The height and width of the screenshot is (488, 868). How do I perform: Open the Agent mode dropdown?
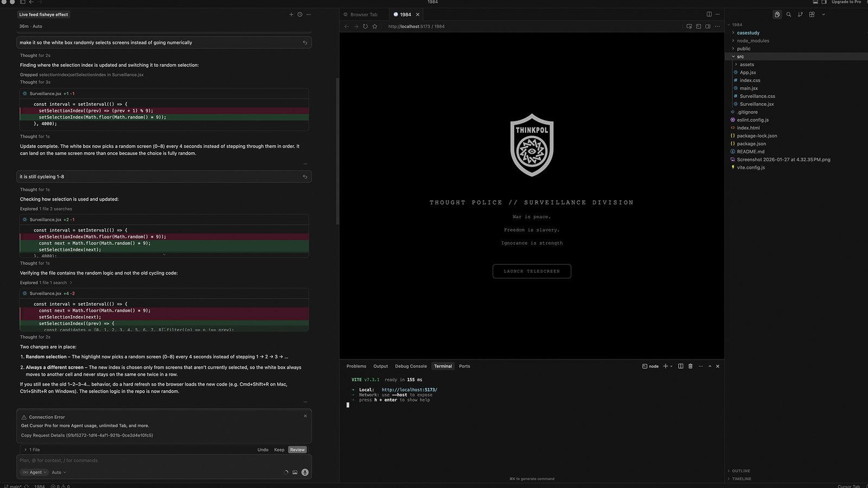[x=35, y=472]
